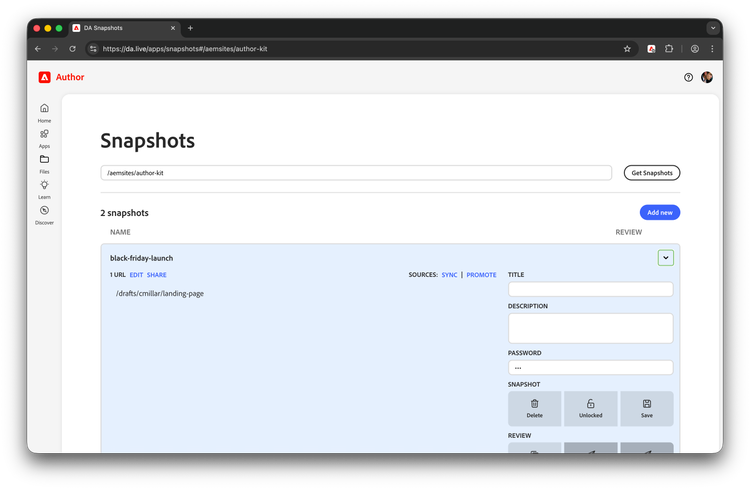
Task: Collapse the black-friday-launch snapshot row
Action: pos(666,258)
